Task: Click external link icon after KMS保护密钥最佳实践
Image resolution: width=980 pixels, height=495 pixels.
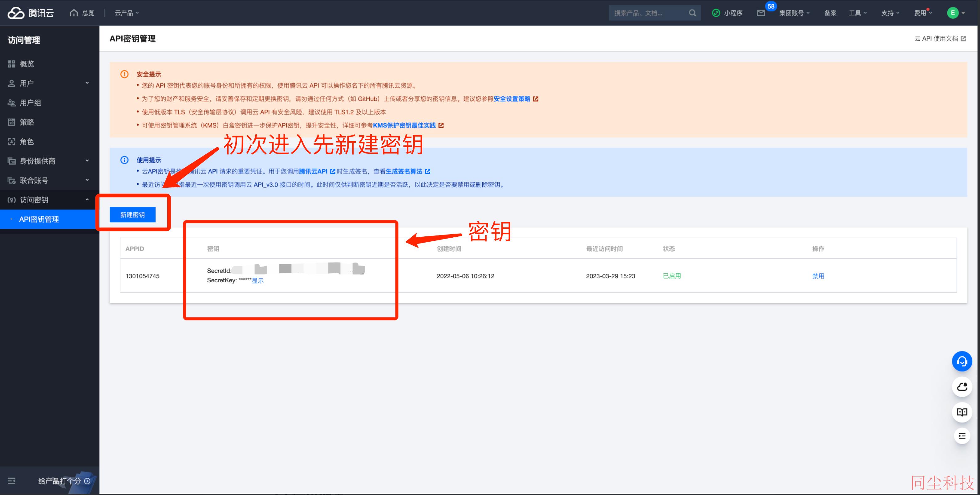Action: (x=441, y=126)
